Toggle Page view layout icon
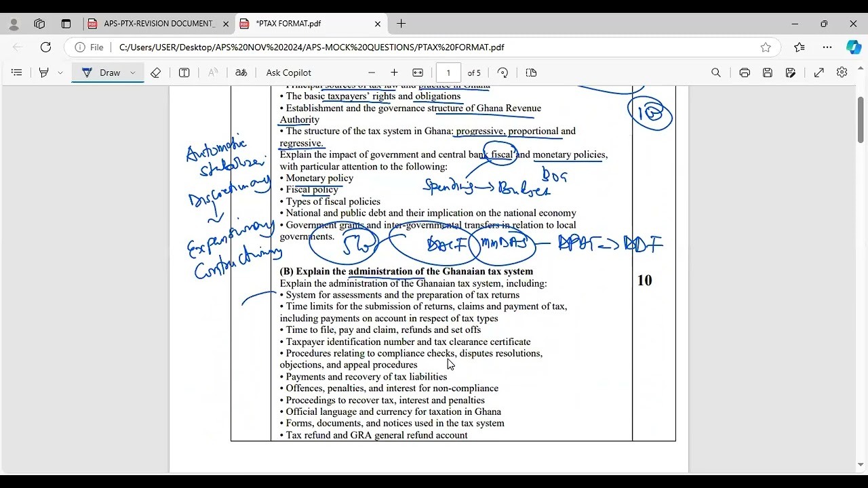This screenshot has height=488, width=868. point(531,73)
